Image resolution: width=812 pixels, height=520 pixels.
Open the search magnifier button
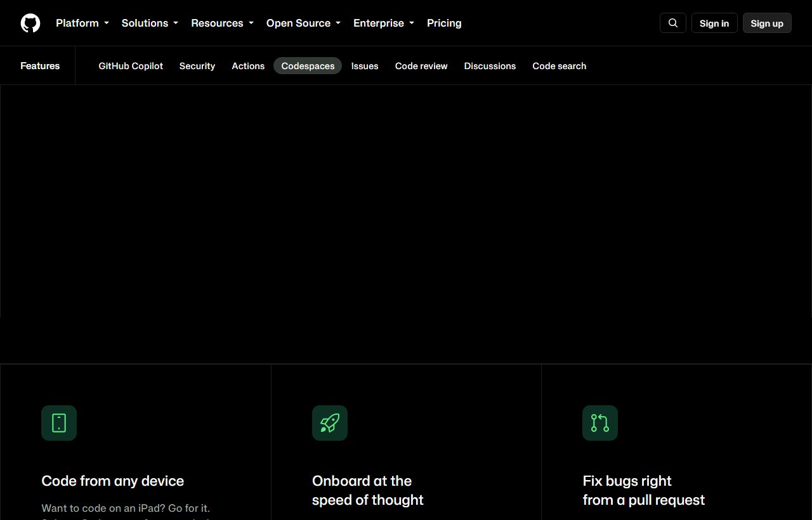click(673, 23)
